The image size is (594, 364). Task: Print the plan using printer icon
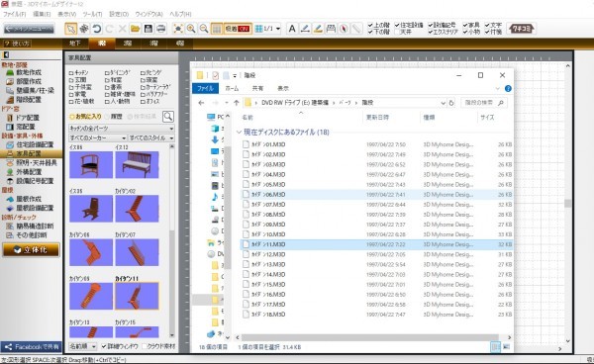161,29
